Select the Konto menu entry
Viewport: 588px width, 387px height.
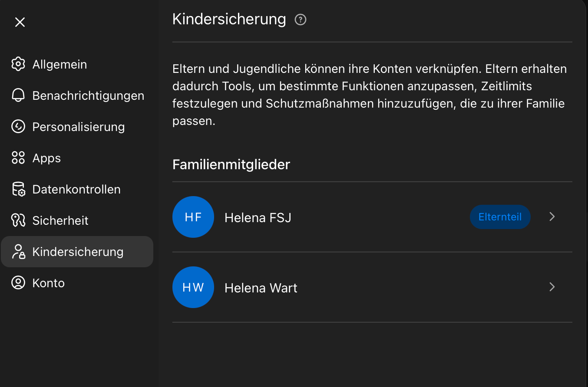[x=49, y=283]
